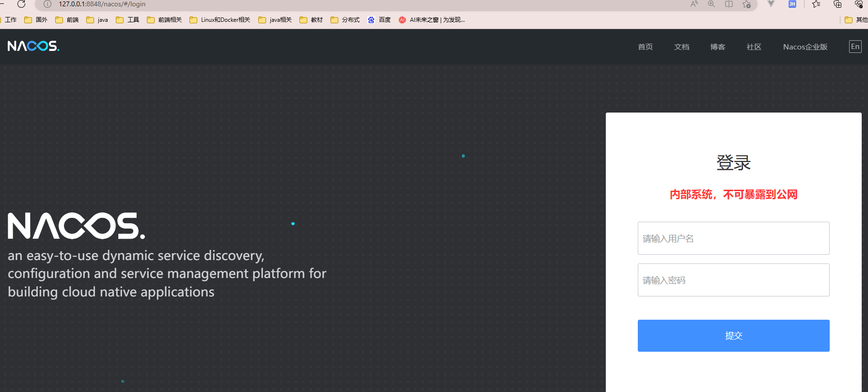Click text 'building cloud native applications'

111,292
